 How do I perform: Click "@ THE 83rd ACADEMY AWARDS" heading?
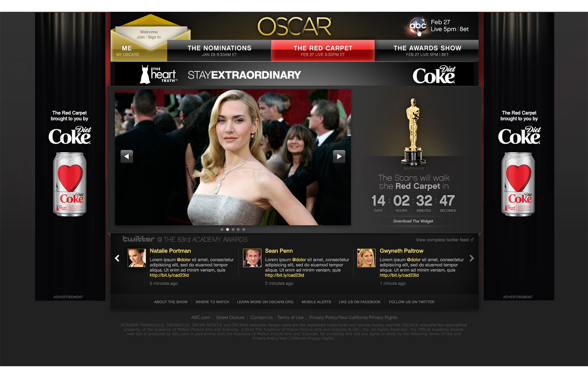coord(202,239)
